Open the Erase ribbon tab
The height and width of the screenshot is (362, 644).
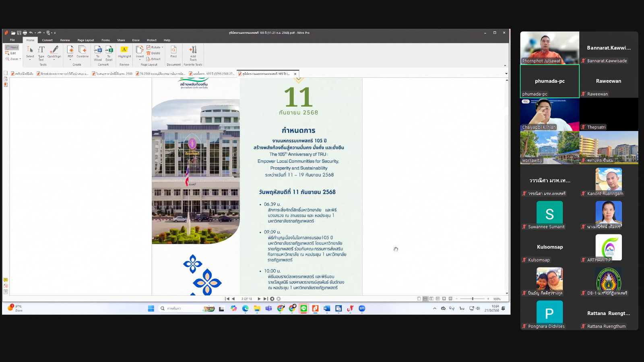pos(136,40)
